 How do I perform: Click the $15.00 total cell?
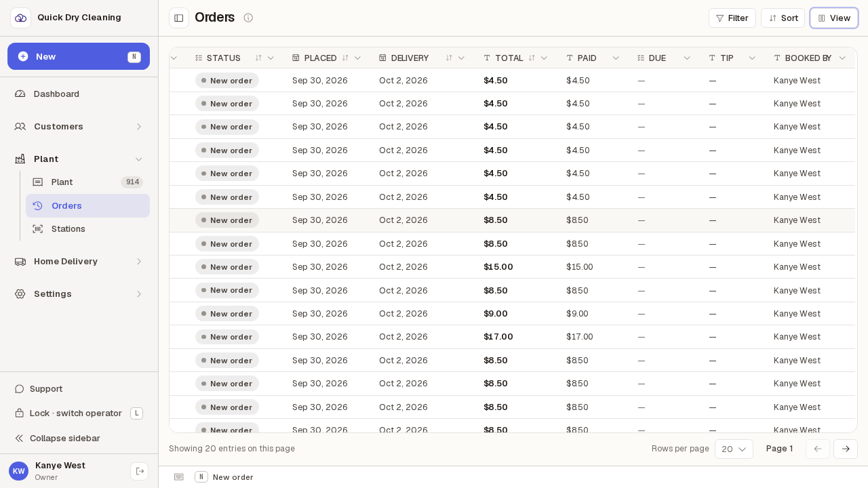tap(498, 267)
